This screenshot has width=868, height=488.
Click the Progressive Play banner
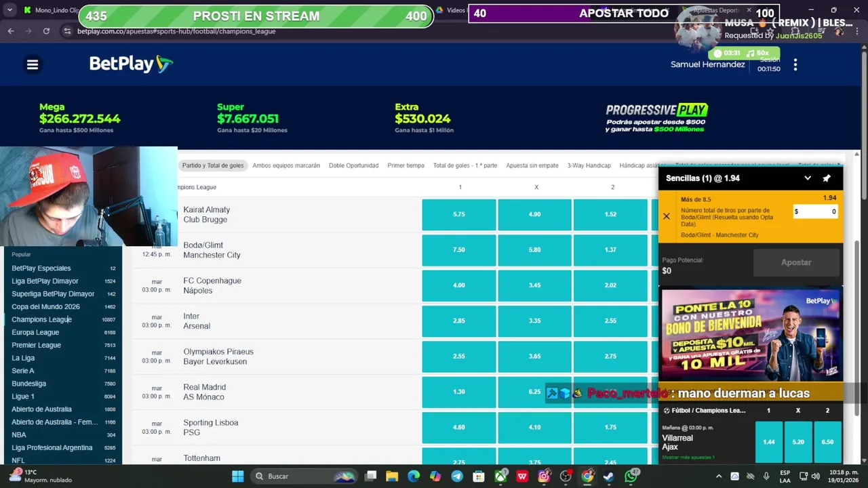(656, 118)
